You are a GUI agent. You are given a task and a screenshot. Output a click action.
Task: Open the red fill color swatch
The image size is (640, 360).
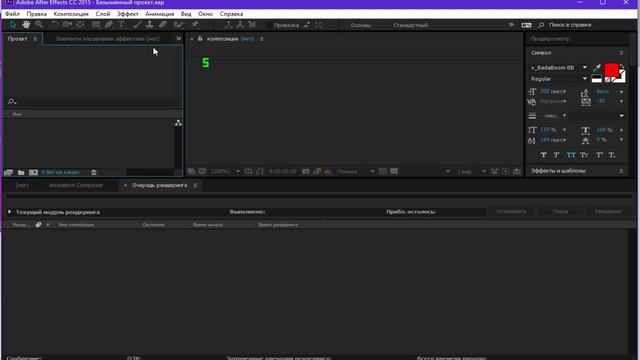[611, 70]
